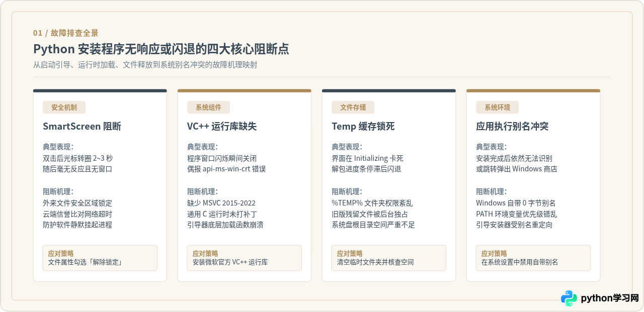Click '典型表现:' label in Temp card
The width and height of the screenshot is (644, 312).
coord(347,147)
